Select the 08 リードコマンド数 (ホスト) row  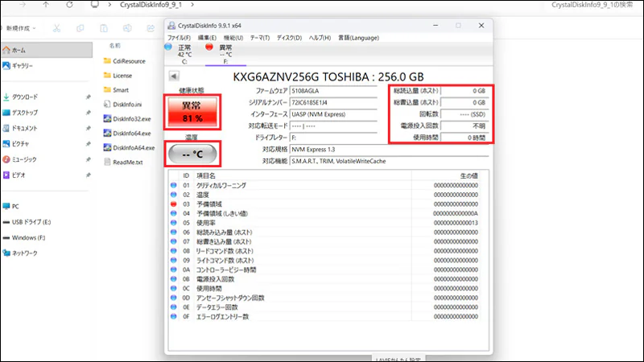(x=324, y=251)
